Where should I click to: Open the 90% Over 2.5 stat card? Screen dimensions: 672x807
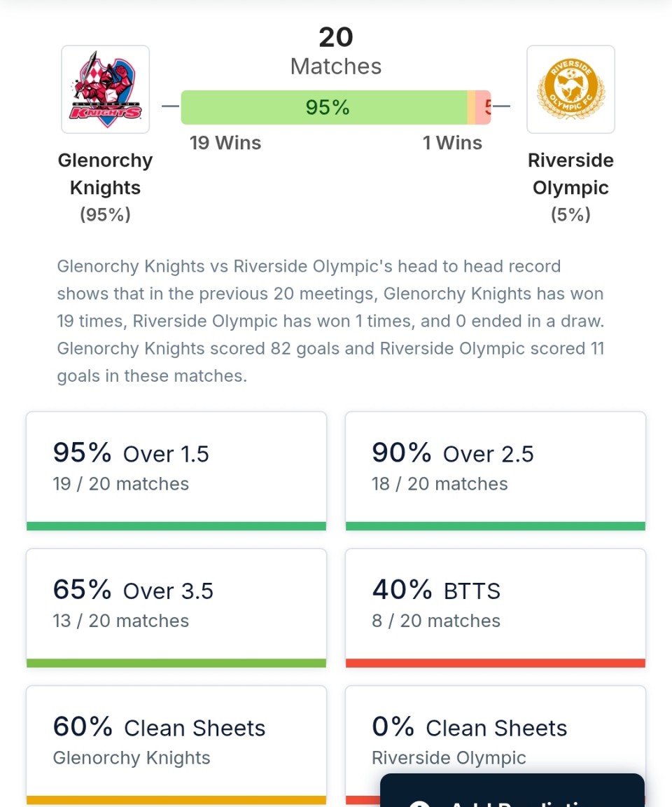click(496, 469)
